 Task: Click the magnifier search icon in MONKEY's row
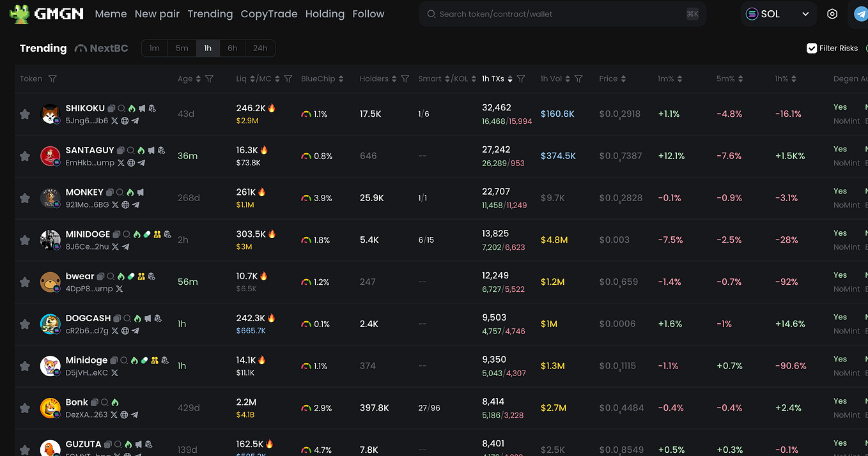(x=120, y=193)
